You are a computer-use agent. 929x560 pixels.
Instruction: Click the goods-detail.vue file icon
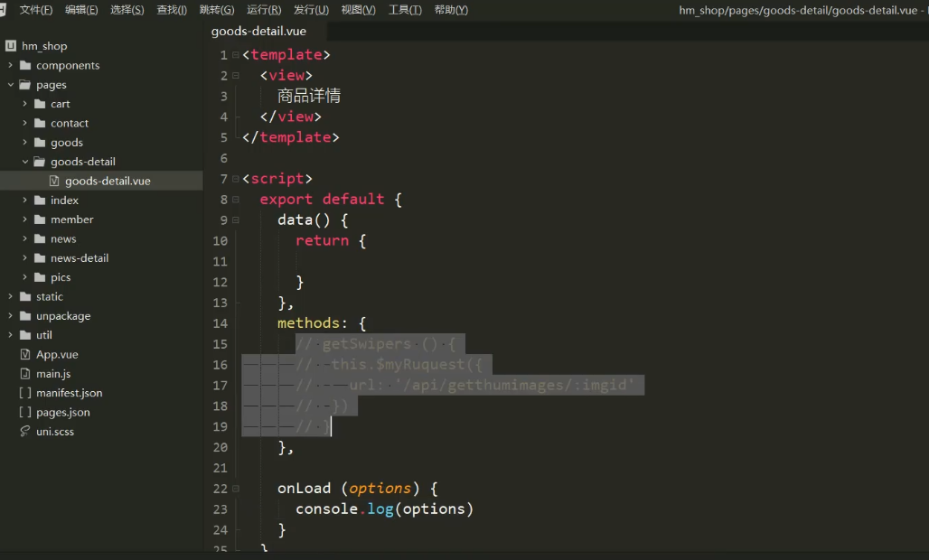tap(54, 181)
